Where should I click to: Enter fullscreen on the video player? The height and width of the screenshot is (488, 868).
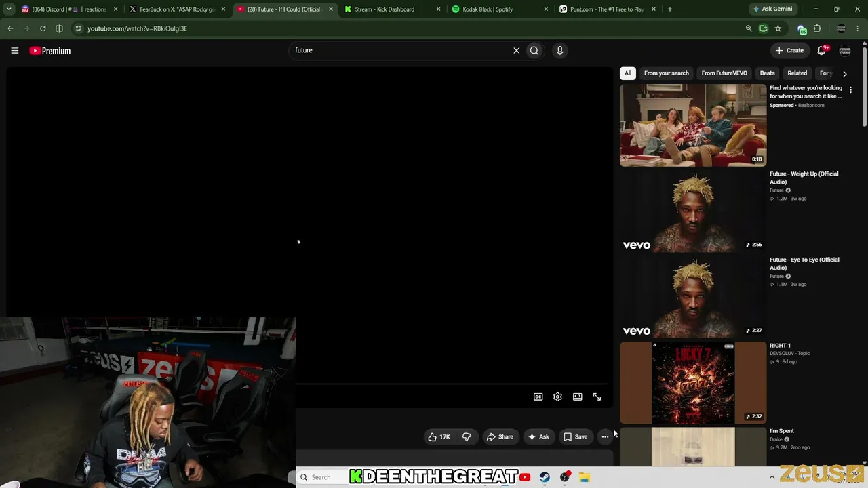[597, 396]
